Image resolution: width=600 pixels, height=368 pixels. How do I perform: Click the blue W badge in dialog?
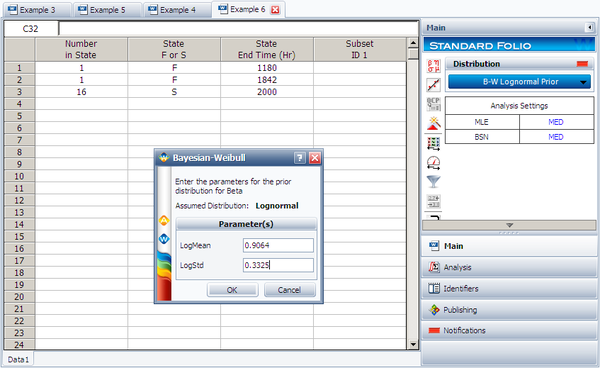pos(164,239)
